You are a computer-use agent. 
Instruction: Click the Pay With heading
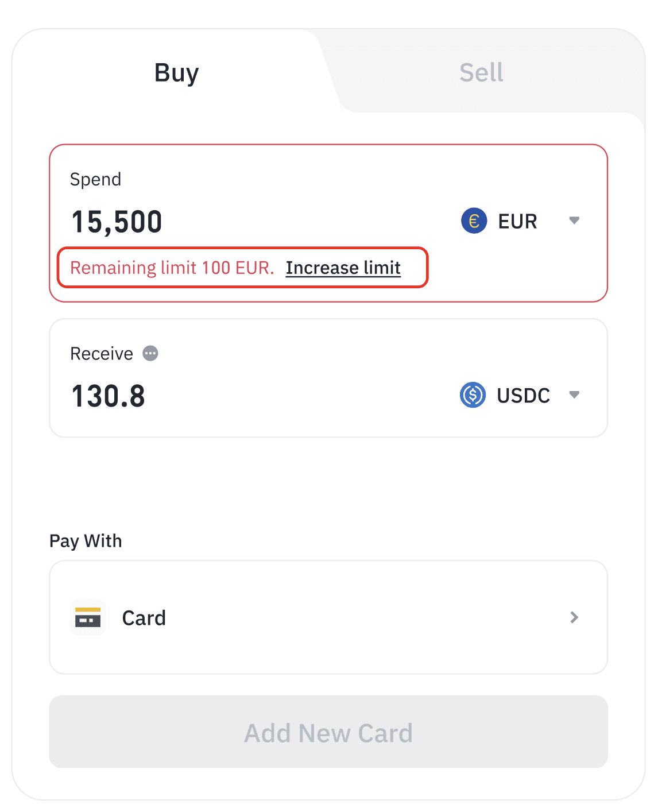(86, 541)
